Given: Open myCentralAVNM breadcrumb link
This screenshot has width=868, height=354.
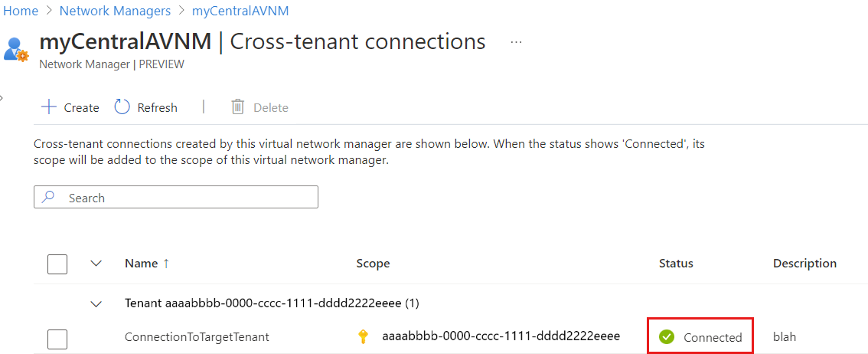Looking at the screenshot, I should (x=240, y=11).
